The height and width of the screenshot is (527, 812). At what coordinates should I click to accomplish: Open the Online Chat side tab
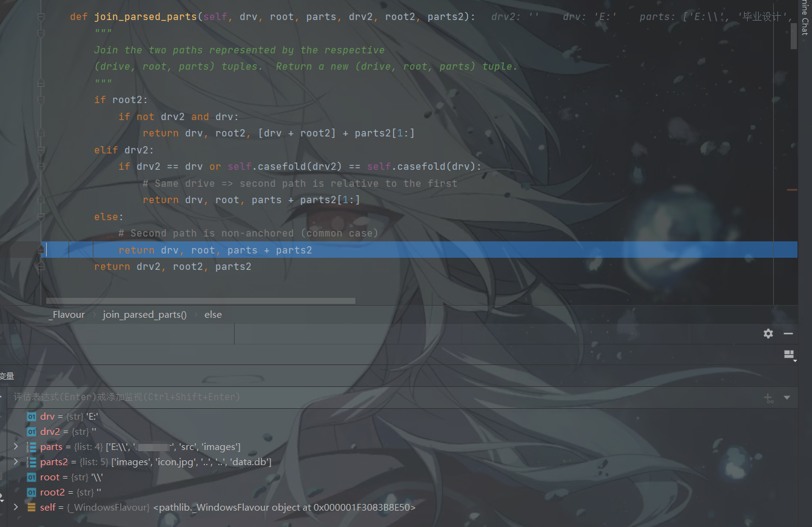pos(805,18)
